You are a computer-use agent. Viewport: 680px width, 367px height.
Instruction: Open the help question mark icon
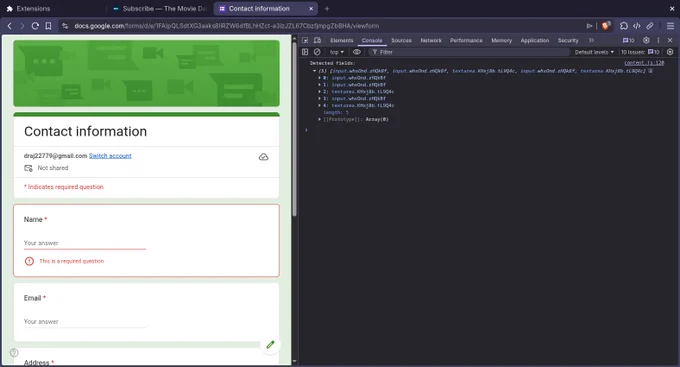[x=14, y=353]
